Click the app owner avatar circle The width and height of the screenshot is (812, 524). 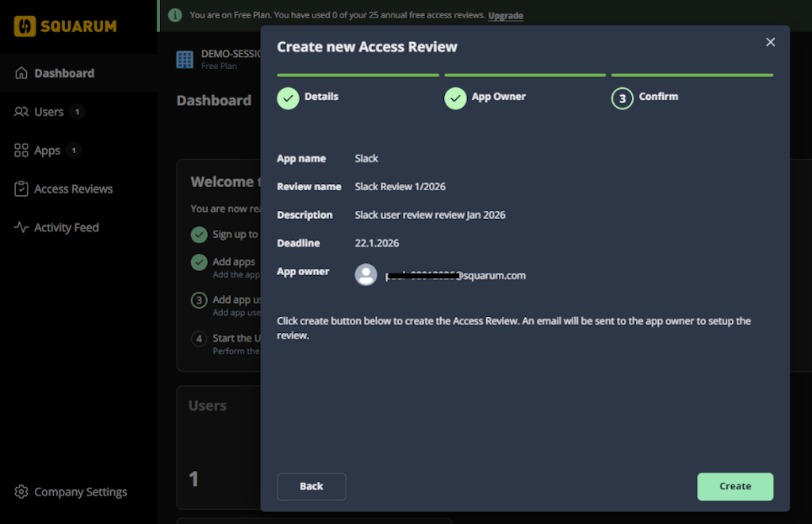point(366,275)
